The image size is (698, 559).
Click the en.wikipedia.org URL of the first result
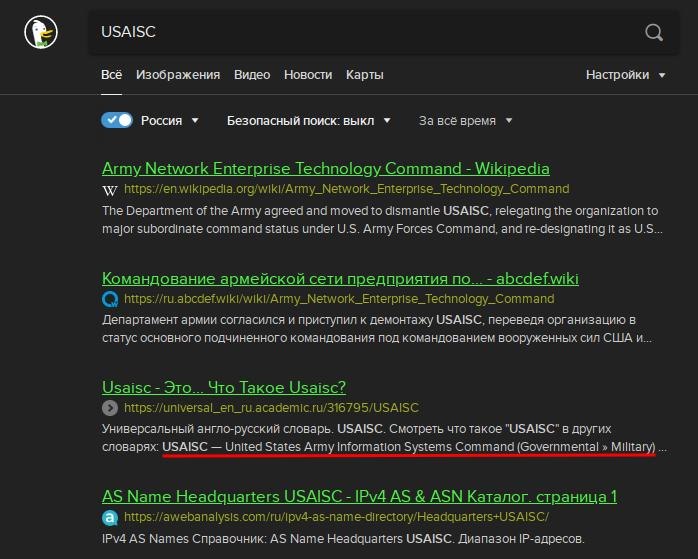click(346, 189)
